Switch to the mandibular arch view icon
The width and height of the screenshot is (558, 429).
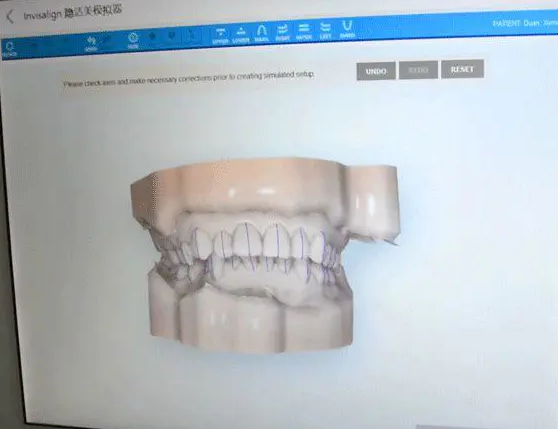click(x=347, y=30)
